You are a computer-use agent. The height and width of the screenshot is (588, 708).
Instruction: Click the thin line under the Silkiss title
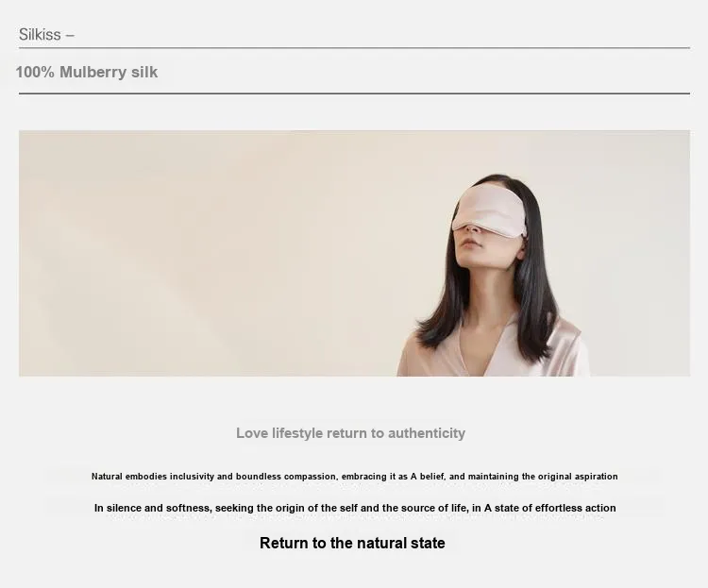coord(354,47)
